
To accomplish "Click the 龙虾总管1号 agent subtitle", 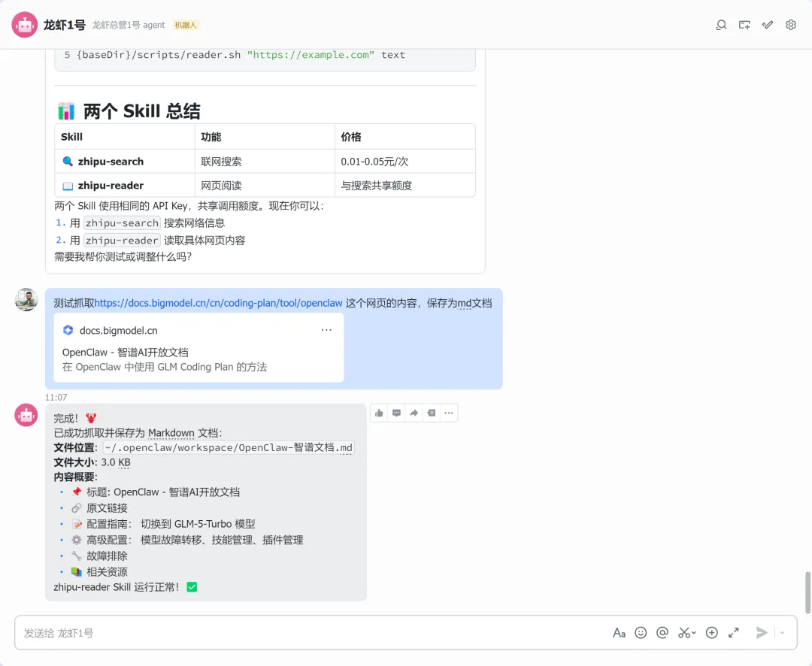I will click(129, 25).
